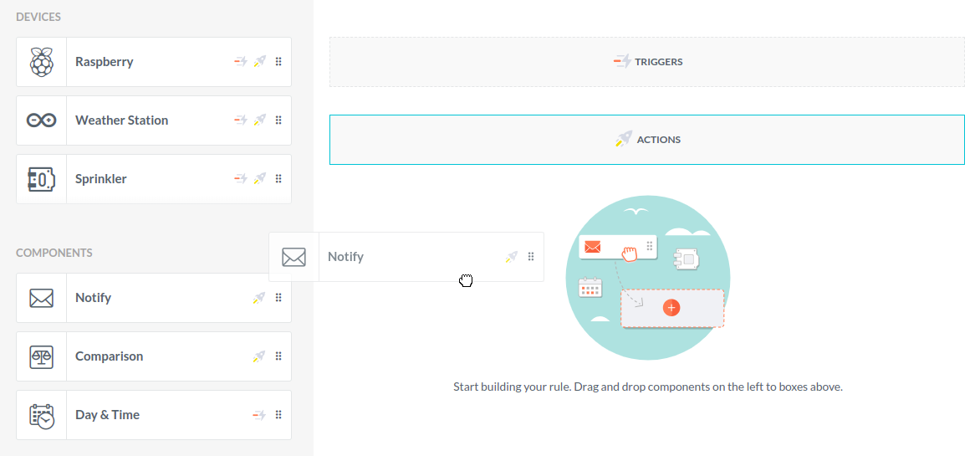Viewport: 980px width, 456px height.
Task: Click the Notify envelope icon in Components
Action: click(x=41, y=298)
